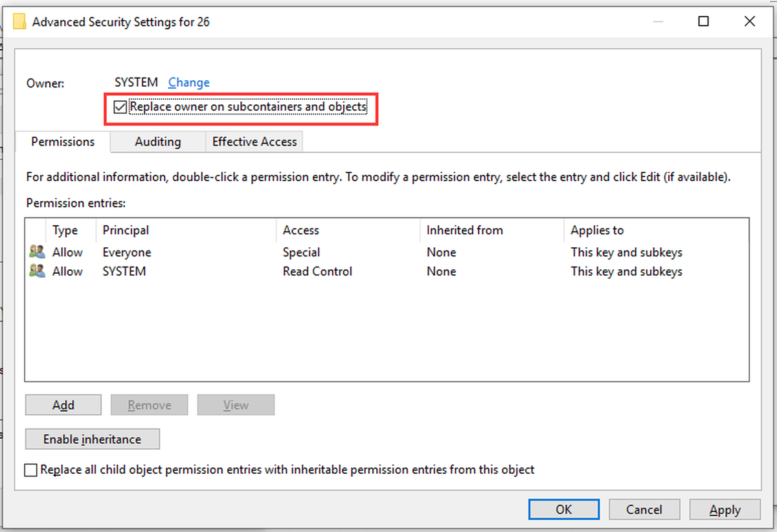Click the grayed View button
The width and height of the screenshot is (777, 532).
click(x=236, y=405)
